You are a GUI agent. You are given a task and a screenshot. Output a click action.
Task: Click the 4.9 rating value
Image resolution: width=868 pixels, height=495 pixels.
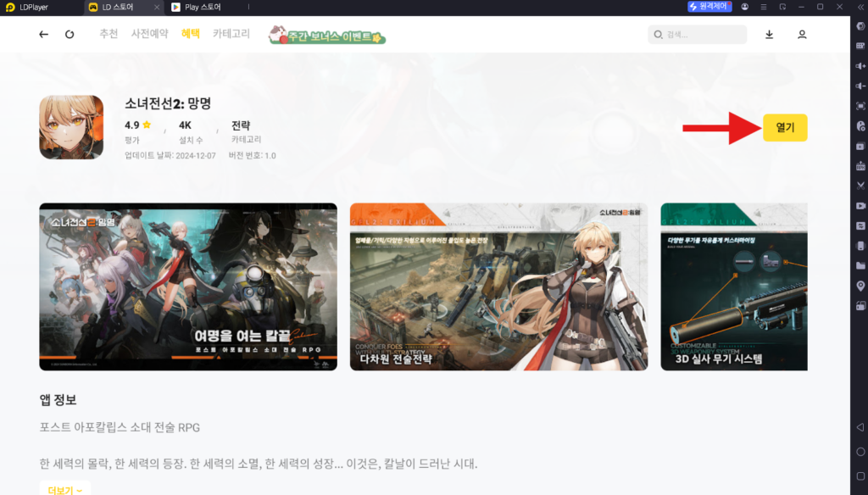point(131,125)
